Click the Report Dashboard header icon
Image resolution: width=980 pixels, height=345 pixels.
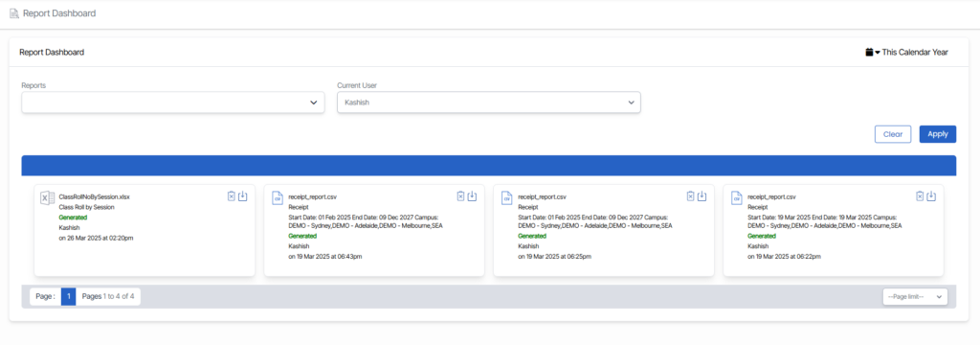14,13
